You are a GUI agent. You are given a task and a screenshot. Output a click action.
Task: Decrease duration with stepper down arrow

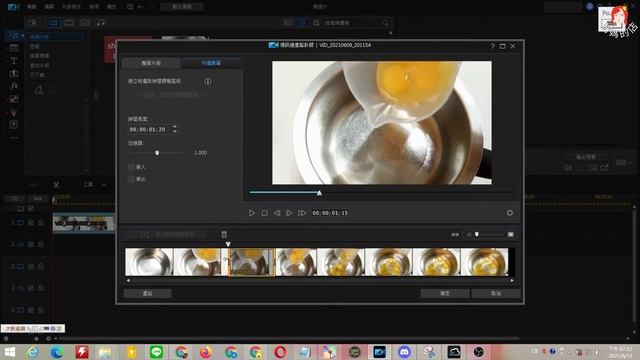coord(175,131)
